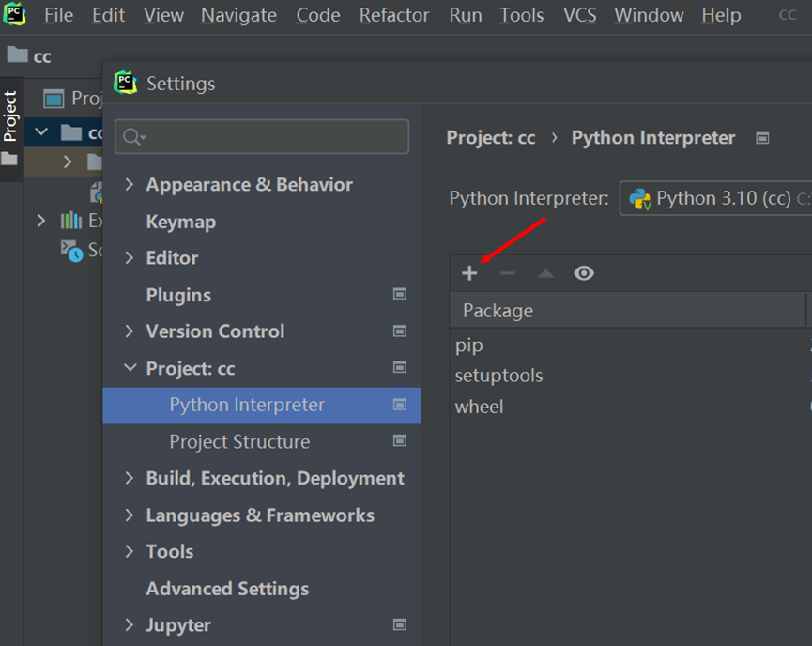Select the setuptools package row

coord(631,376)
